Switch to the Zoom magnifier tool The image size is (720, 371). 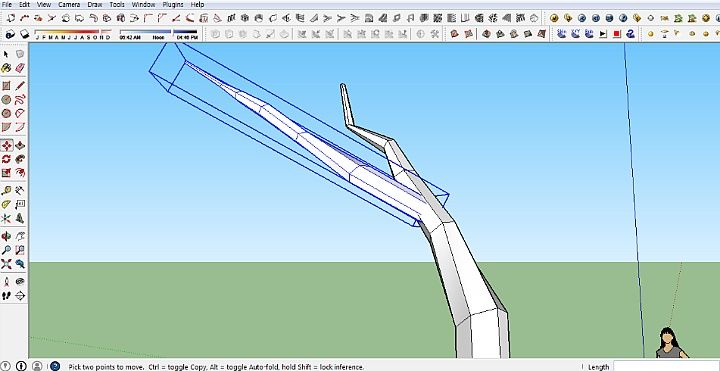[6, 250]
